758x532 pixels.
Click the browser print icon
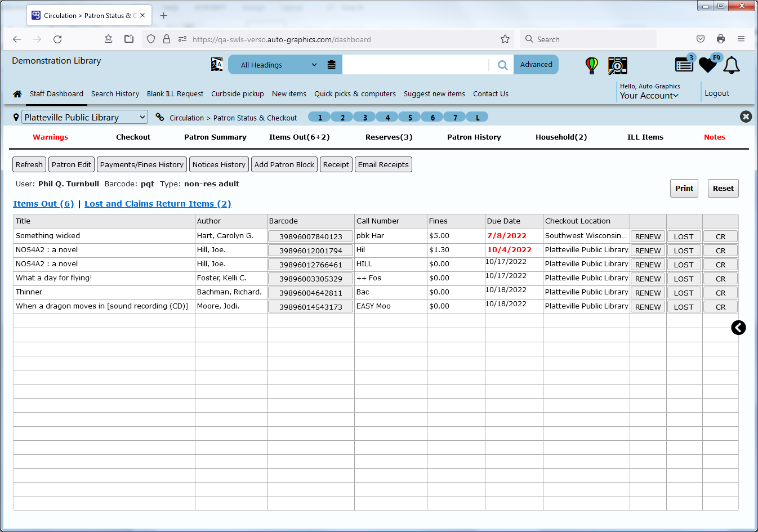click(x=721, y=39)
